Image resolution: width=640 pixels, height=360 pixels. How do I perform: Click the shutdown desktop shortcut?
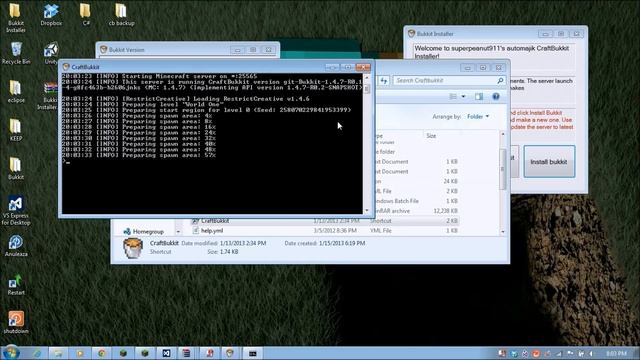pyautogui.click(x=16, y=322)
